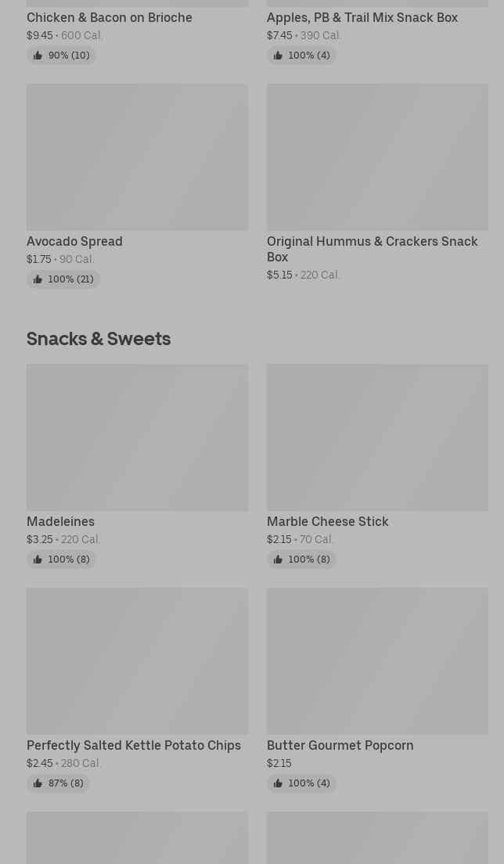Open the Butter Gourmet Popcorn image
504x864 pixels.
377,661
